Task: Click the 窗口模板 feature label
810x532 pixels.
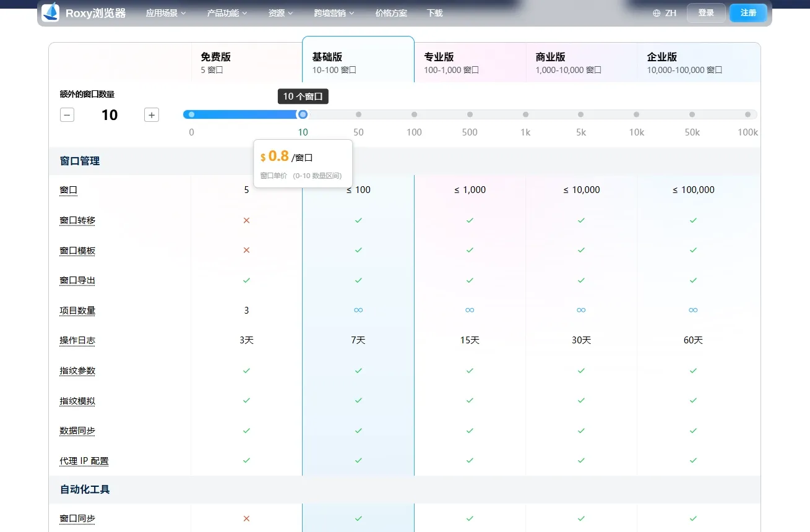Action: (77, 251)
